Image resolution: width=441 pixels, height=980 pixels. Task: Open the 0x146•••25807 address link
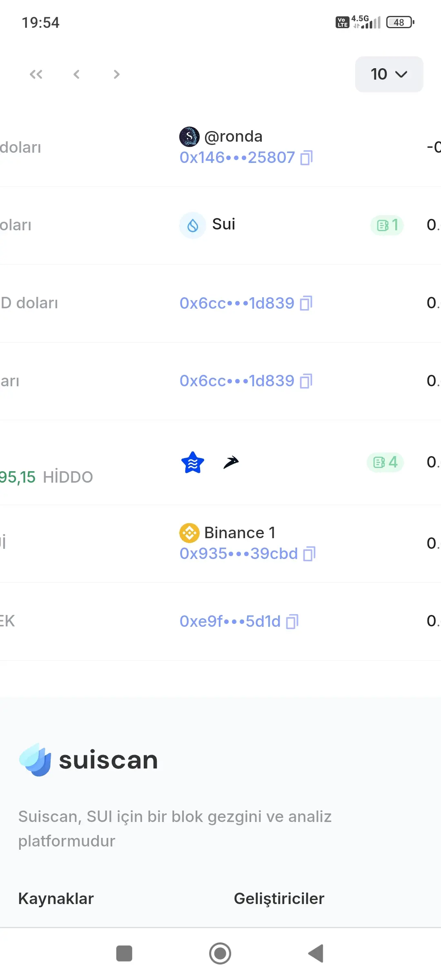point(237,158)
